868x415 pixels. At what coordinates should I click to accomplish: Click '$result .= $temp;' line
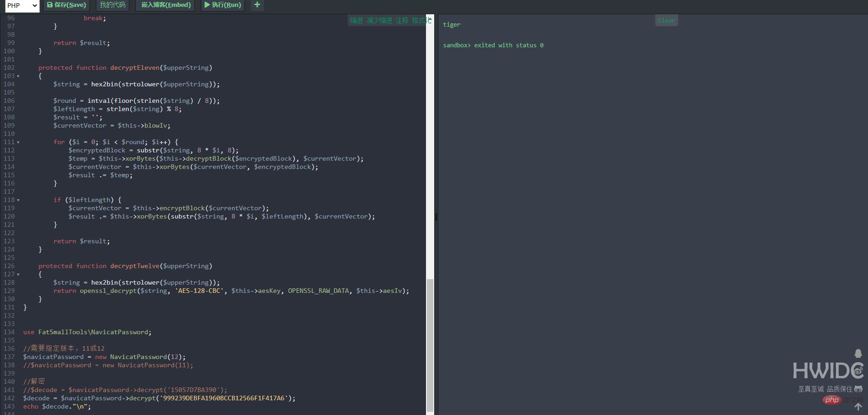point(100,175)
